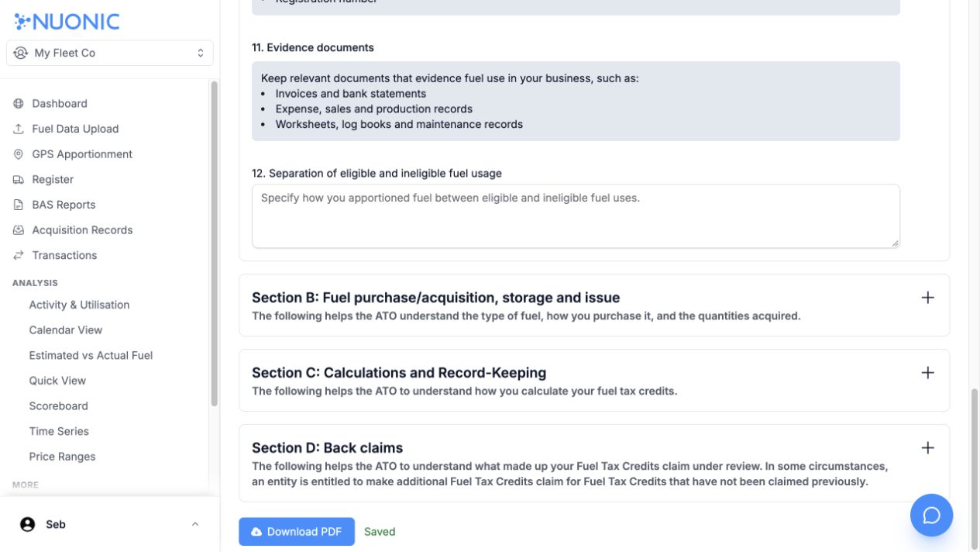Select Register in the sidebar
The height and width of the screenshot is (552, 980).
pyautogui.click(x=53, y=179)
